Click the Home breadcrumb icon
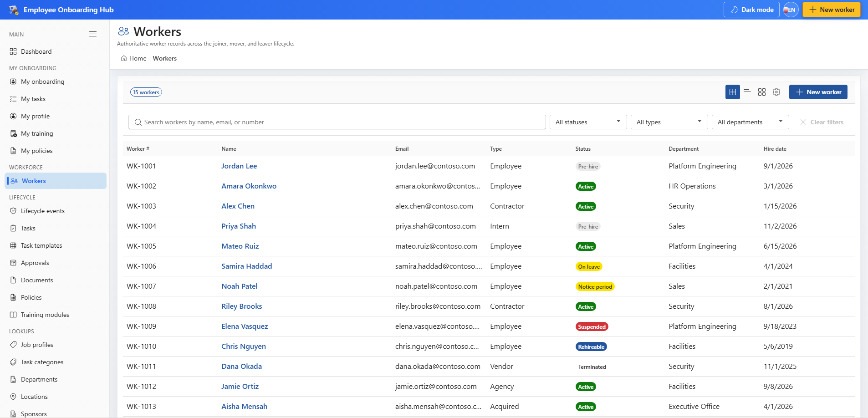Viewport: 868px width, 418px height. coord(124,58)
